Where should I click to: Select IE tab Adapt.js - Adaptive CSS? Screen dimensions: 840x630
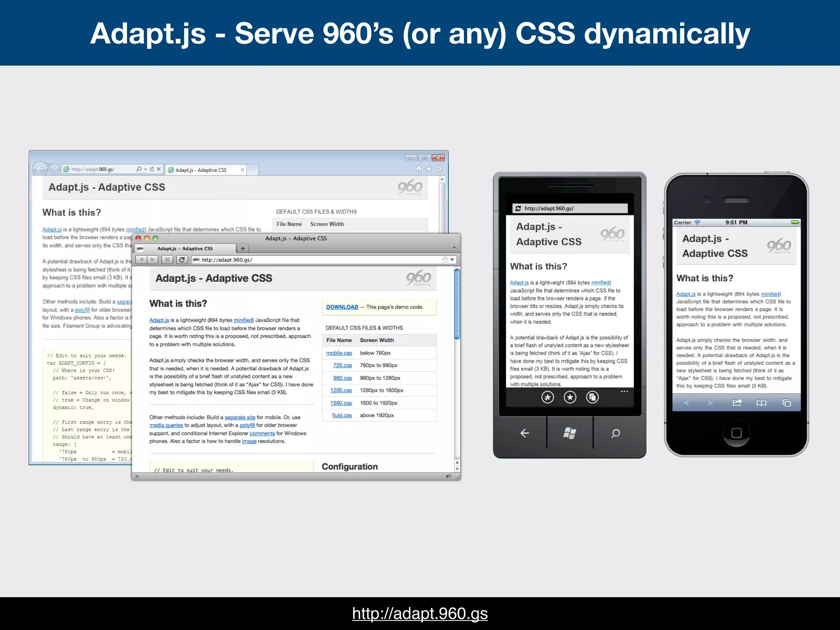(x=201, y=170)
